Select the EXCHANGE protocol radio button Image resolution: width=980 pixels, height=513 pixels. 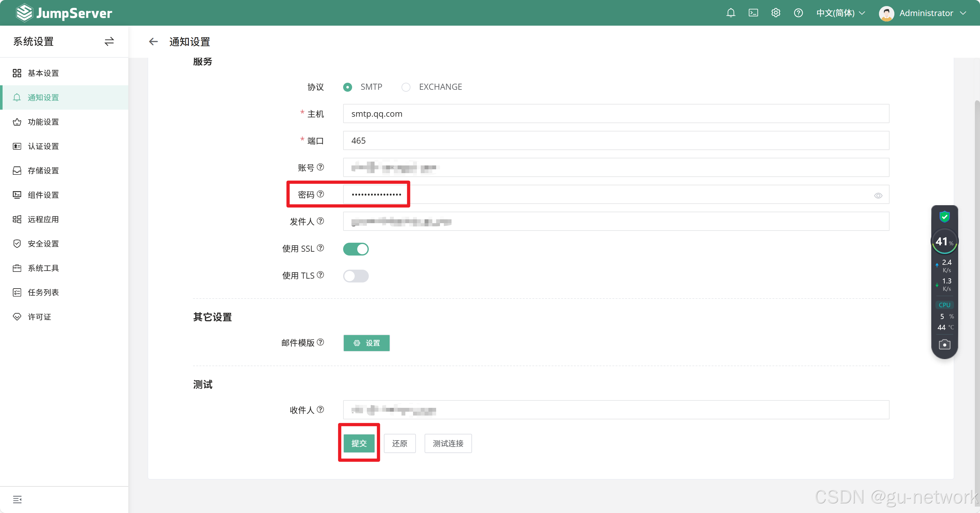tap(406, 87)
